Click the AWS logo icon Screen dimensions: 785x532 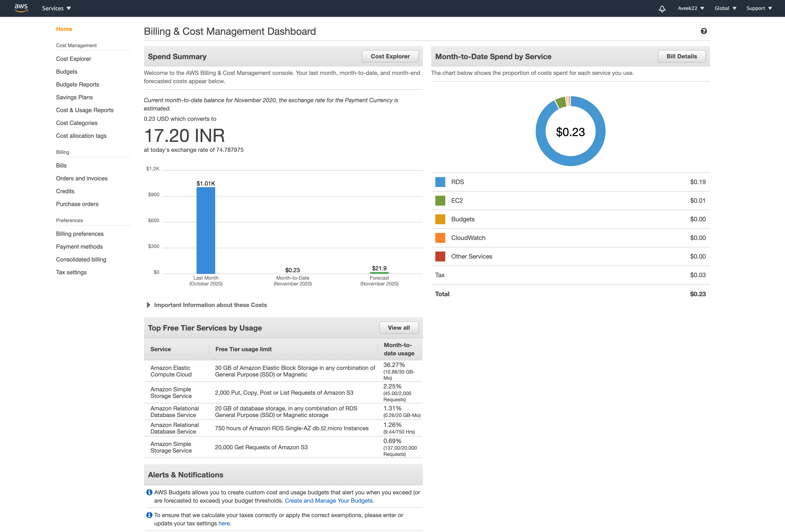coord(21,8)
